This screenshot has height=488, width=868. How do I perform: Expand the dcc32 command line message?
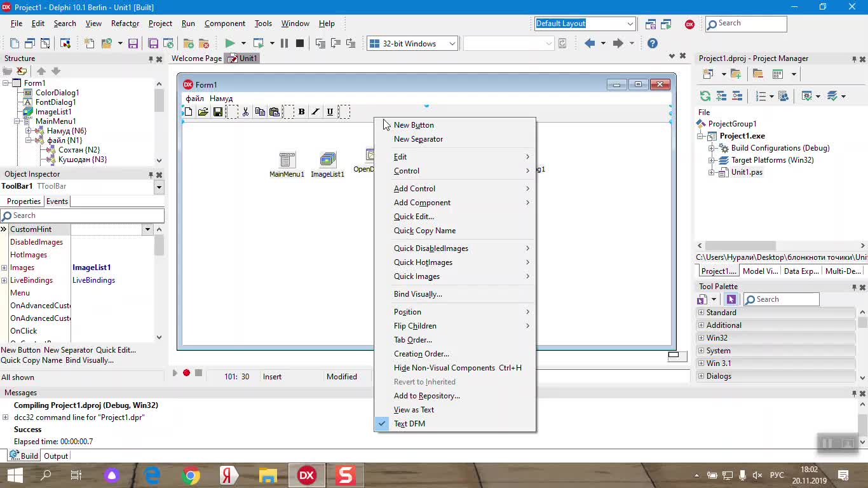(6, 417)
